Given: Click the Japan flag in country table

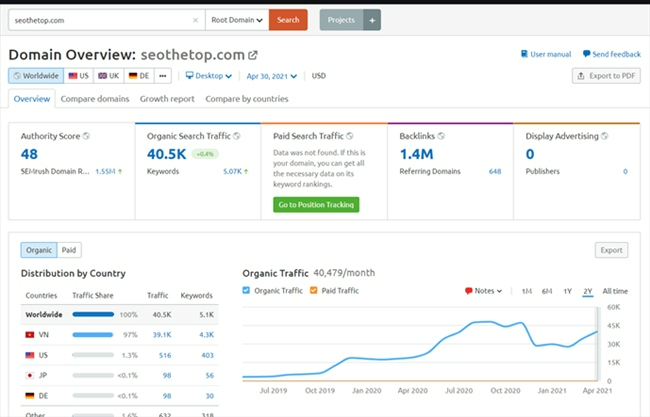Looking at the screenshot, I should point(30,375).
